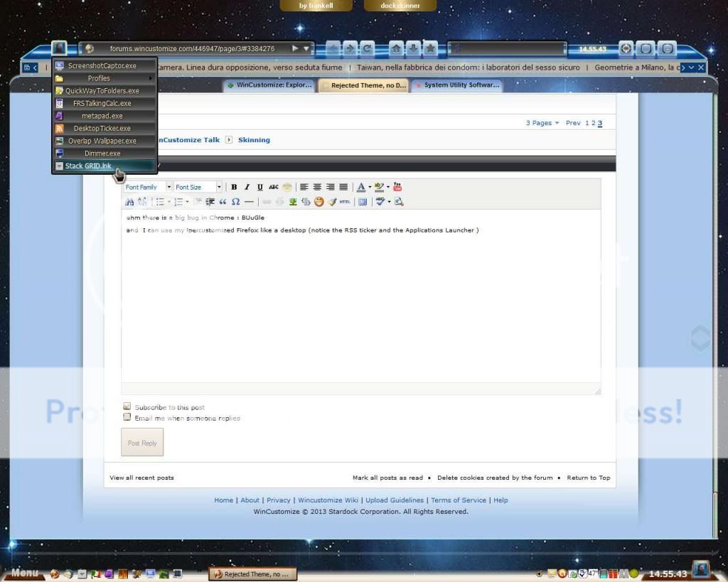Click the spell check icon
The image size is (728, 582).
(x=380, y=201)
